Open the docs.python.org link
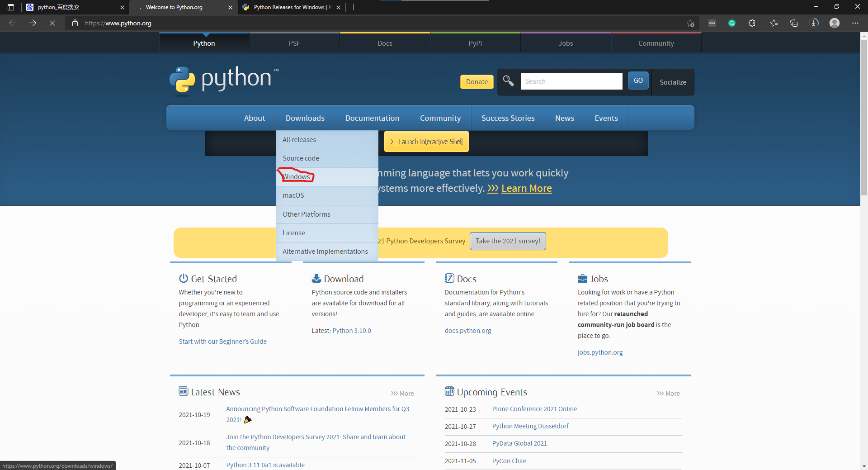This screenshot has width=868, height=470. (x=468, y=331)
